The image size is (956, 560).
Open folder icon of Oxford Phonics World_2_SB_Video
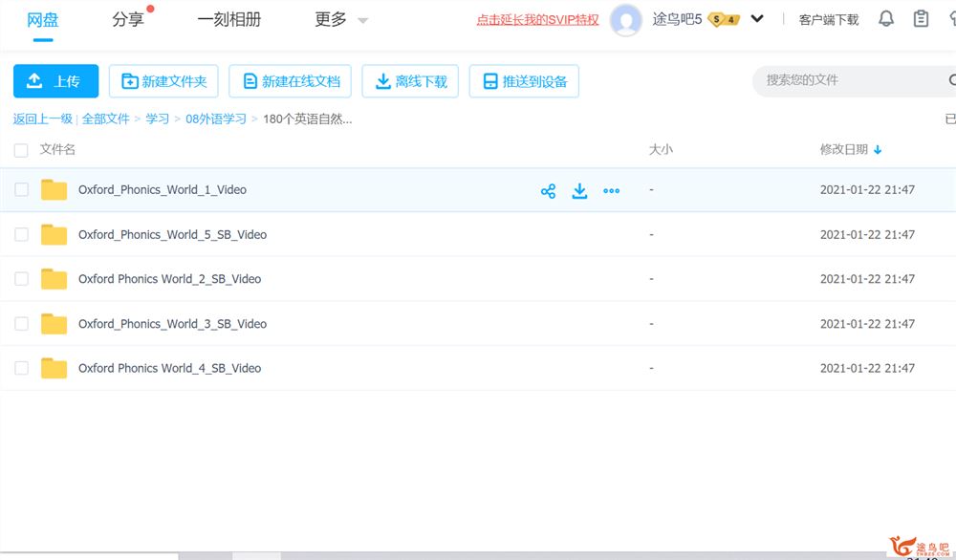[x=54, y=279]
